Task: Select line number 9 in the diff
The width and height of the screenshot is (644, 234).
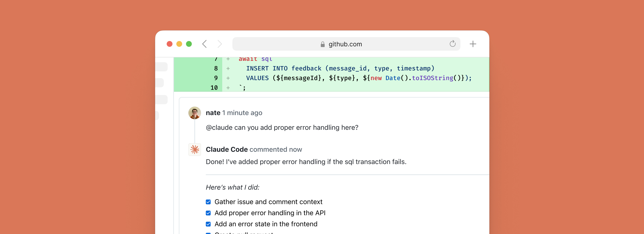Action: 215,78
